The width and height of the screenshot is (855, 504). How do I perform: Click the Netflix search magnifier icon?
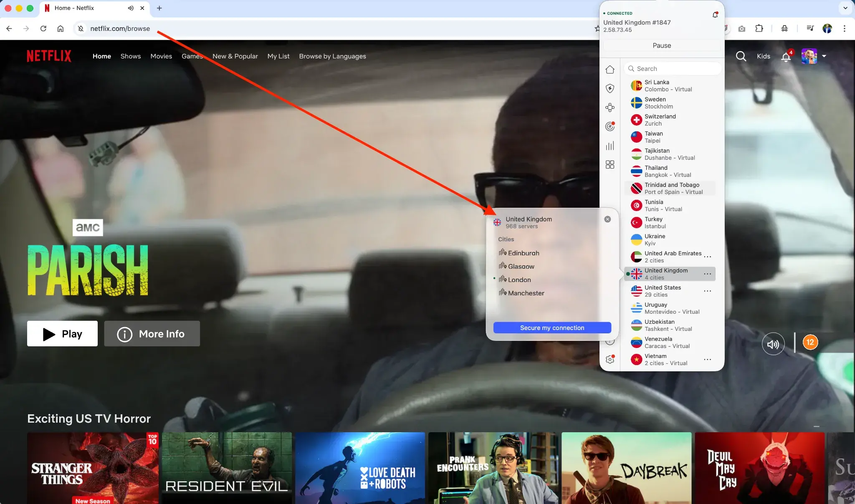[741, 56]
